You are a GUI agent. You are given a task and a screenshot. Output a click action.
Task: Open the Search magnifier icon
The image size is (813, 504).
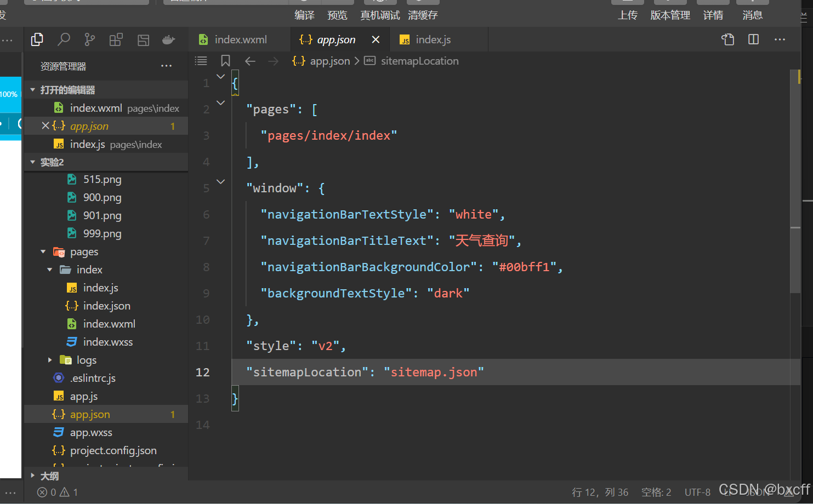pos(64,39)
